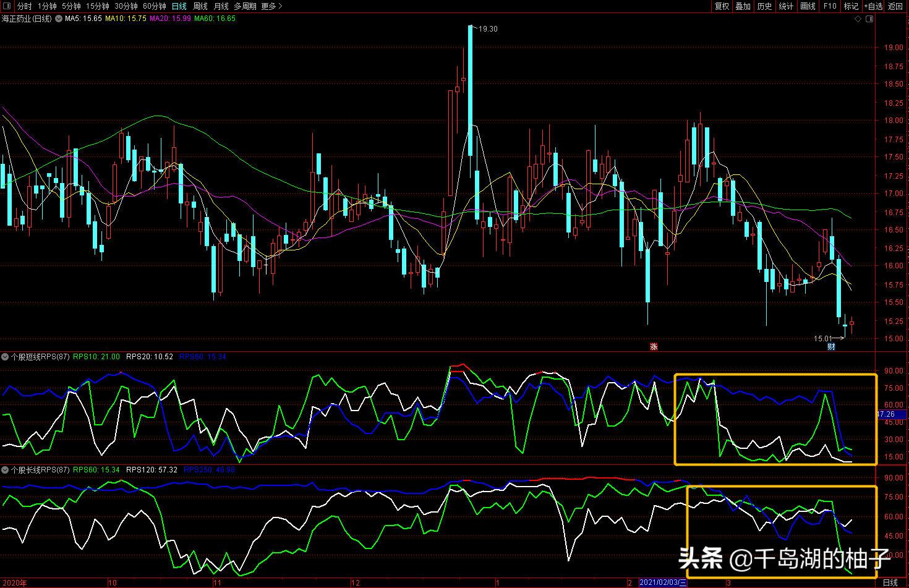
Task: Expand 更多 period options
Action: click(271, 6)
